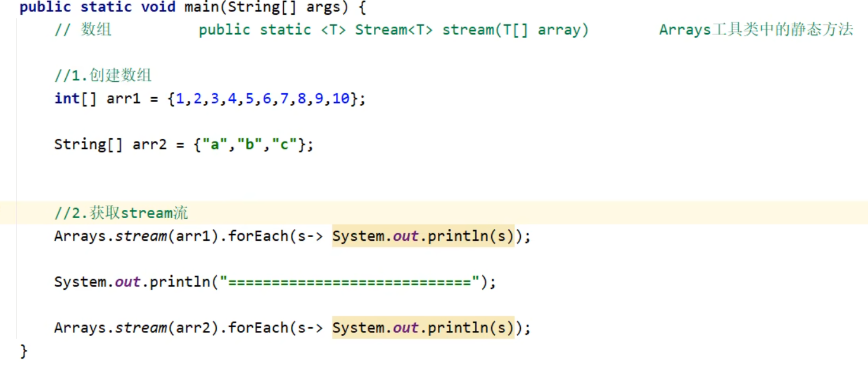
Task: Click the number 10 in the arr1 array
Action: [x=341, y=98]
